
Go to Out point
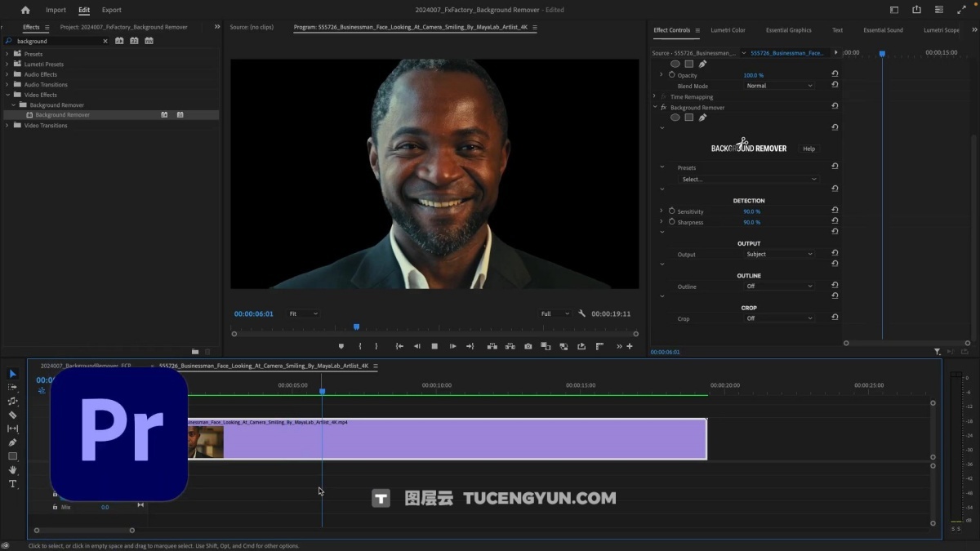click(470, 346)
